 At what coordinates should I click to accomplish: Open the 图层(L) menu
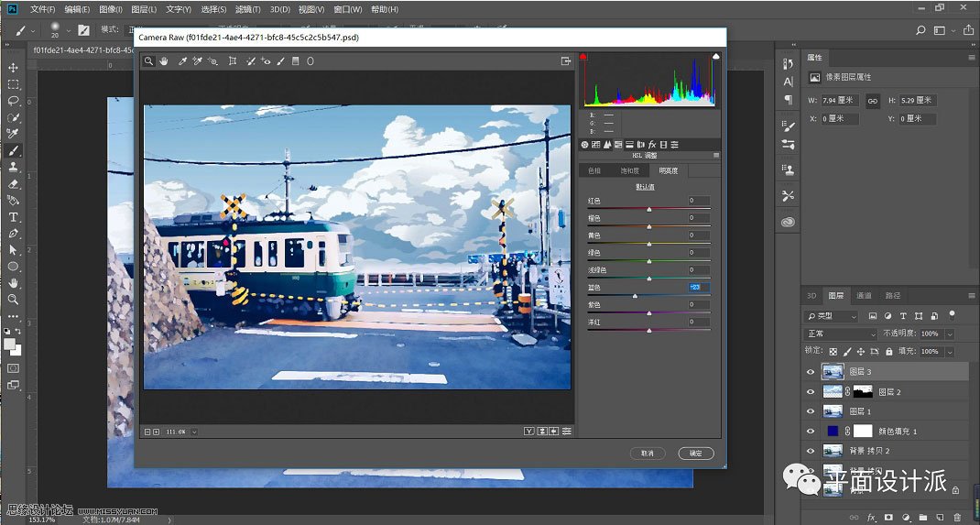(x=145, y=9)
